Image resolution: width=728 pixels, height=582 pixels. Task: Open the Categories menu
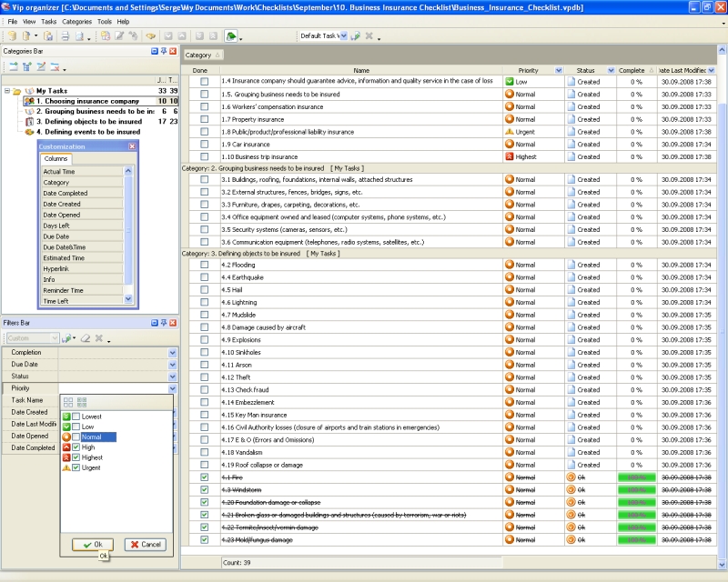coord(76,21)
